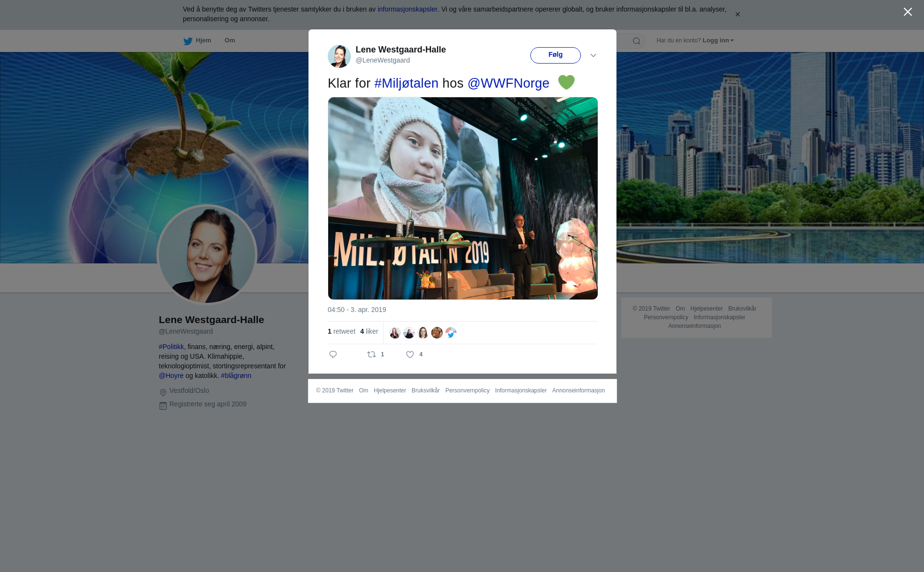924x572 pixels.
Task: Click the search magnifier icon
Action: click(x=637, y=41)
